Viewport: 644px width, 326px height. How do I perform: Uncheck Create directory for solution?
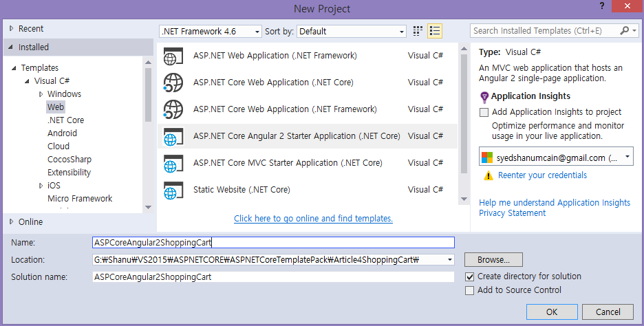tap(469, 276)
